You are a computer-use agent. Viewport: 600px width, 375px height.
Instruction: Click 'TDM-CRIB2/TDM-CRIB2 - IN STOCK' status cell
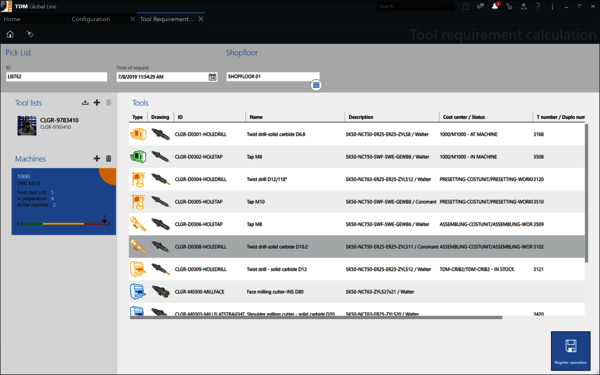(x=477, y=269)
